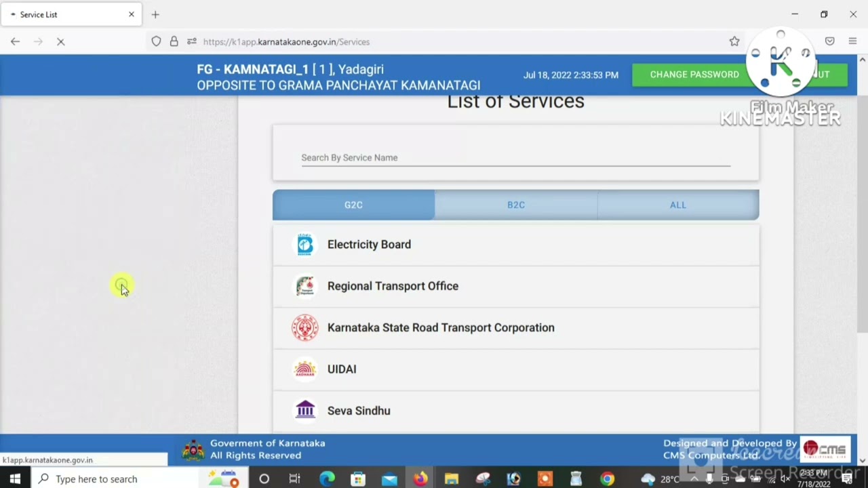The image size is (868, 488).
Task: Open a new browser tab
Action: [x=155, y=14]
